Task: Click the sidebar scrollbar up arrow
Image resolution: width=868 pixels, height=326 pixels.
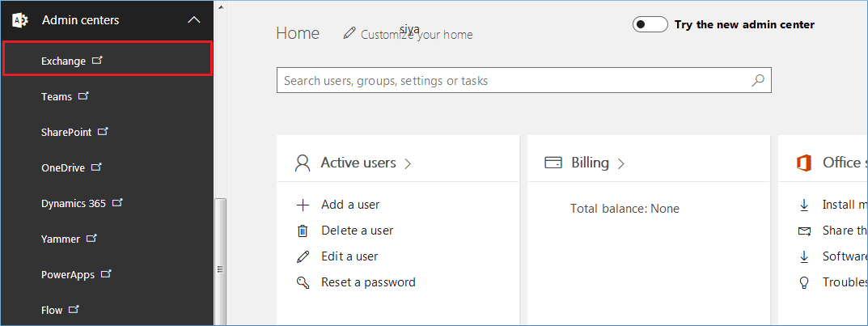Action: click(x=220, y=8)
